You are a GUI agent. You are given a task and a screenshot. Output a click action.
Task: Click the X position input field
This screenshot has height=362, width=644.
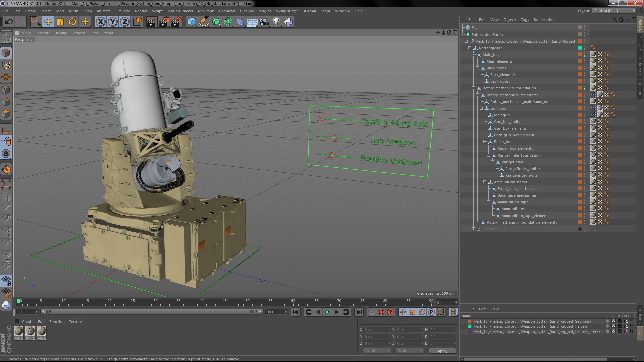click(377, 330)
